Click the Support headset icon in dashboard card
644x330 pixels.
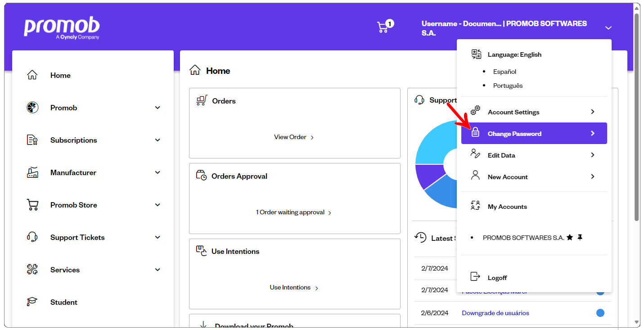[x=419, y=100]
